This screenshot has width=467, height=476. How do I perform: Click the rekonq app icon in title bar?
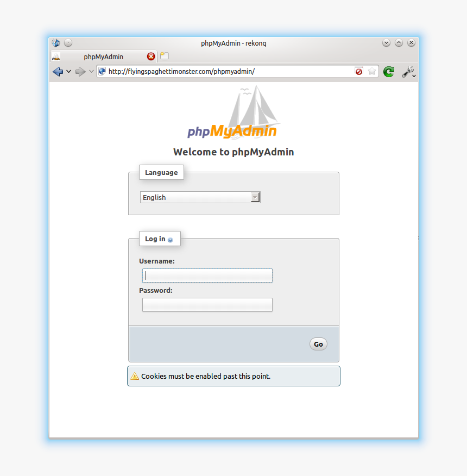56,43
